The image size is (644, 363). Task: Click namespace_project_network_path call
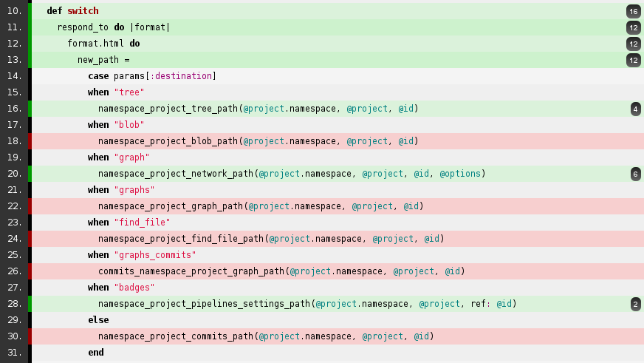pyautogui.click(x=292, y=174)
